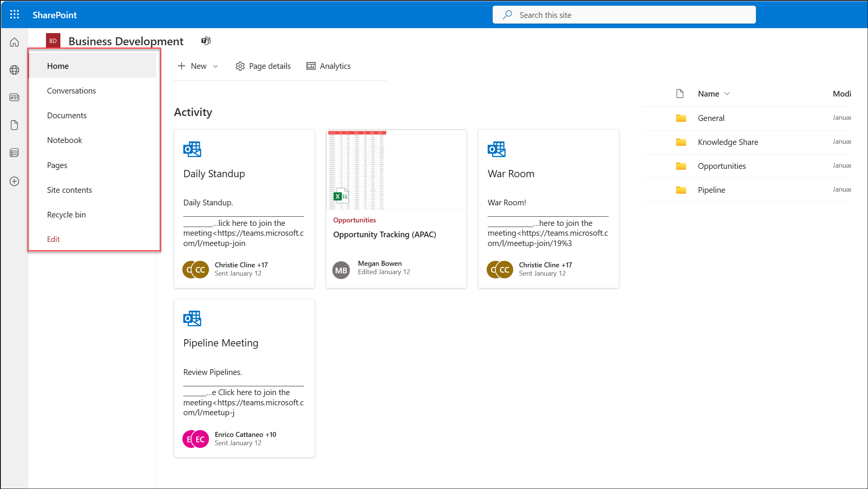This screenshot has height=489, width=868.
Task: Select the Teams icon on War Room card
Action: tap(496, 149)
